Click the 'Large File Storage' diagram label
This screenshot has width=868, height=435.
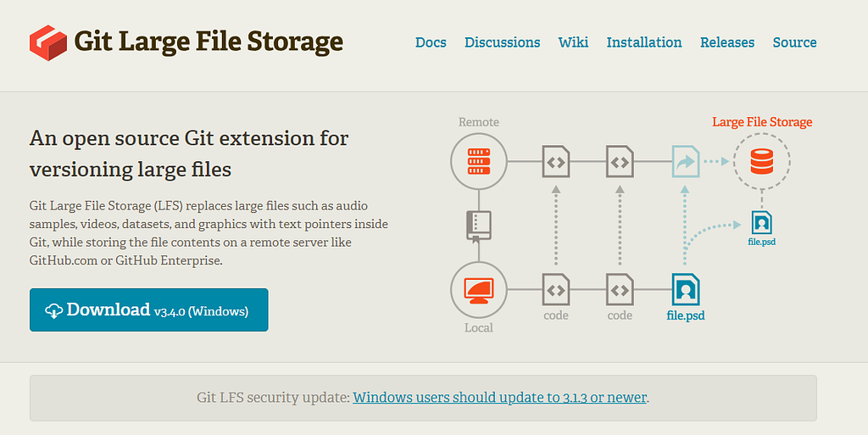point(762,122)
